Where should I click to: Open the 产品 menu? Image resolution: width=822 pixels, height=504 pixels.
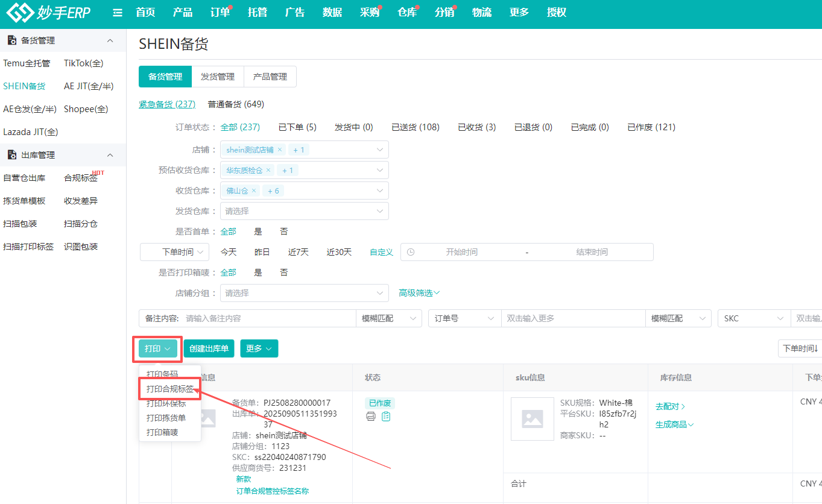click(183, 13)
